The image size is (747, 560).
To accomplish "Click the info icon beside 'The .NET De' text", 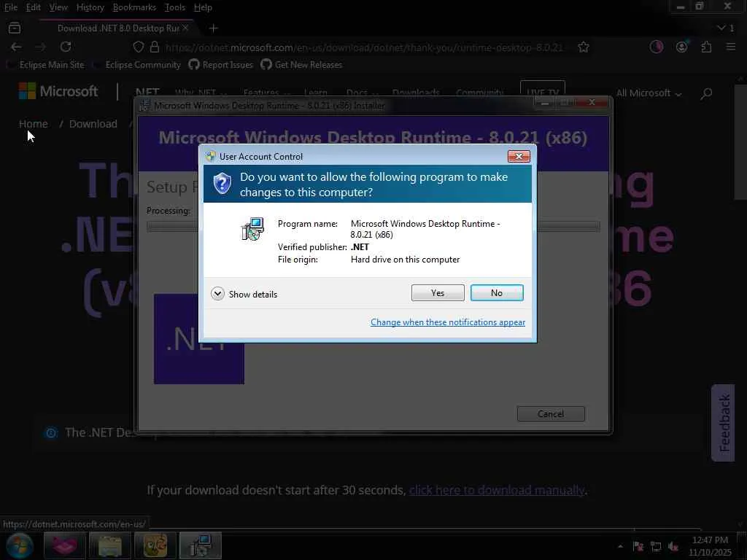I will click(51, 433).
